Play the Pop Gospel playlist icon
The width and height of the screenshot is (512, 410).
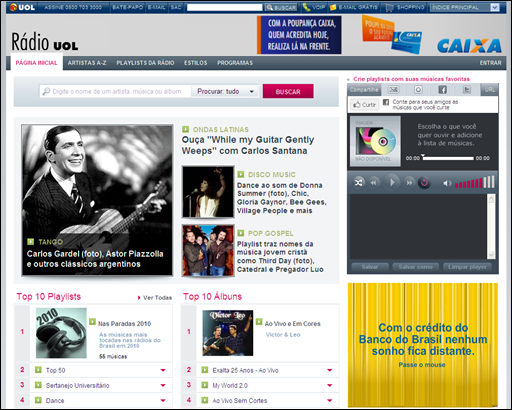click(x=241, y=233)
